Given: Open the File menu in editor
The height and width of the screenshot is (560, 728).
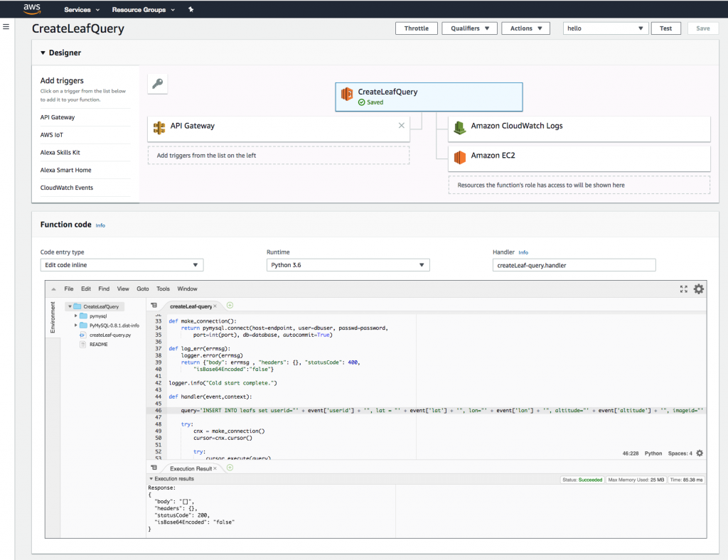Looking at the screenshot, I should [69, 289].
